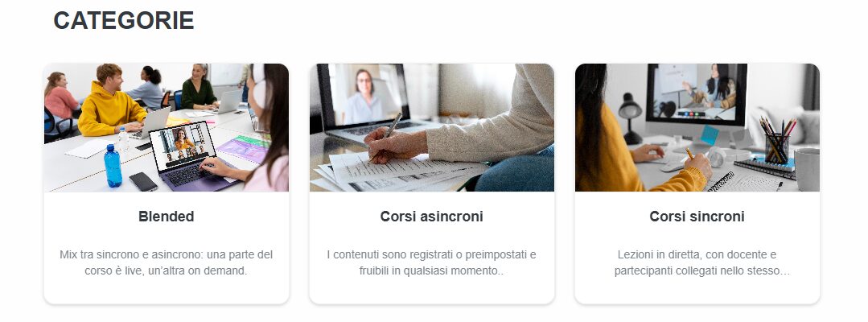The height and width of the screenshot is (322, 868).
Task: Click the black desk lamp in sincroni photo
Action: 629,118
